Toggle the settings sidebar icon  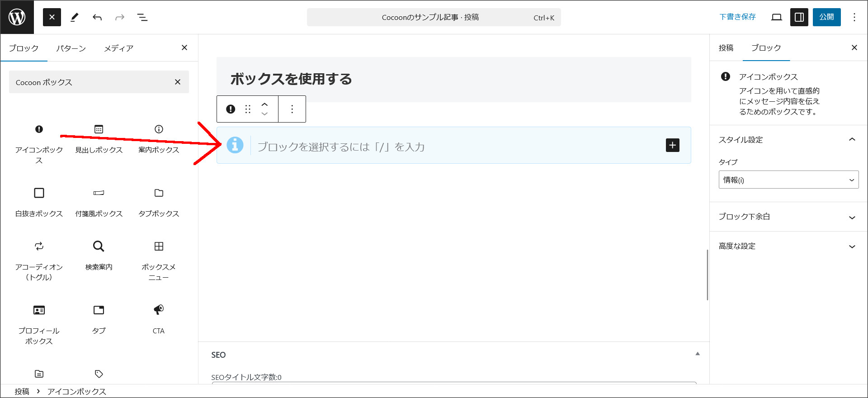[x=799, y=17]
